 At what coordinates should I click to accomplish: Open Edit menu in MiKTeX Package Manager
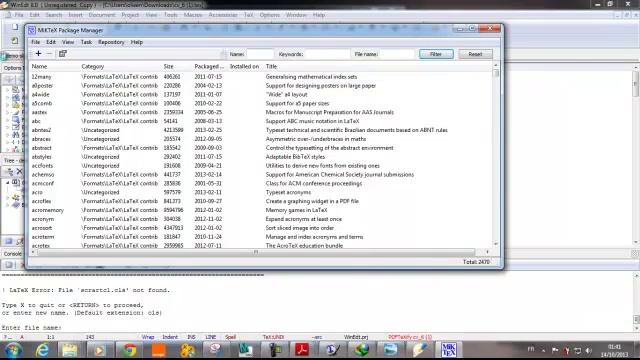tap(51, 42)
